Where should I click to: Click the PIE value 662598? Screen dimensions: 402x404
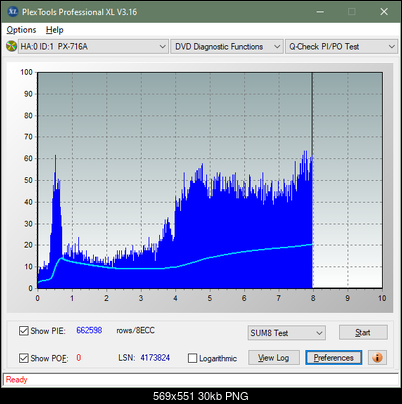point(89,330)
